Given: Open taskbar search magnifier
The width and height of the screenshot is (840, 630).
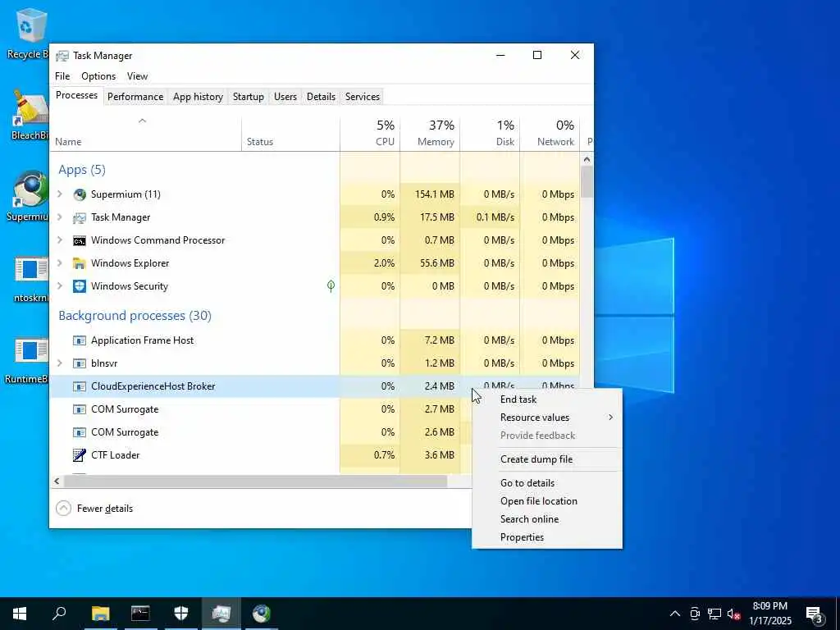Looking at the screenshot, I should coord(59,614).
